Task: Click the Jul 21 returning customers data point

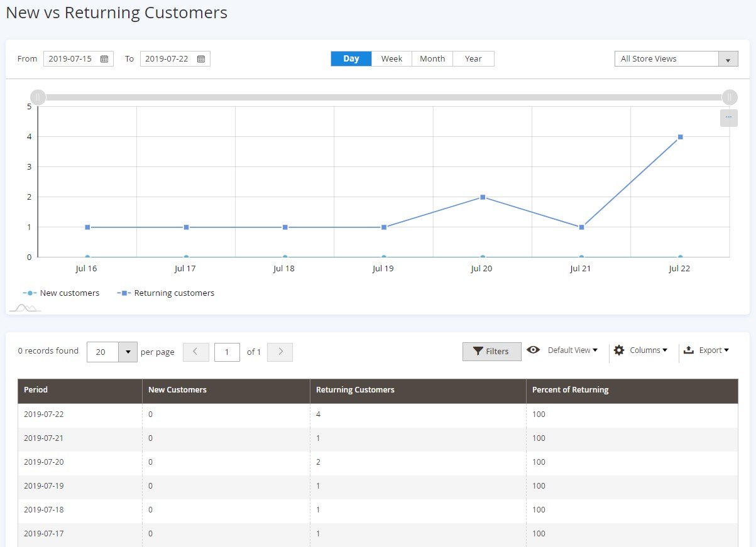Action: (581, 227)
